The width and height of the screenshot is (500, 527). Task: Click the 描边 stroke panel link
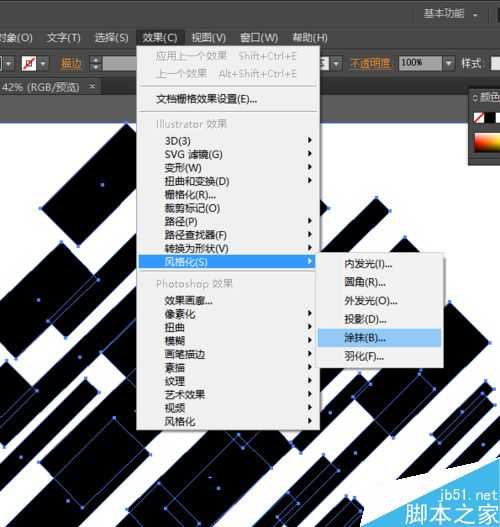click(x=71, y=63)
